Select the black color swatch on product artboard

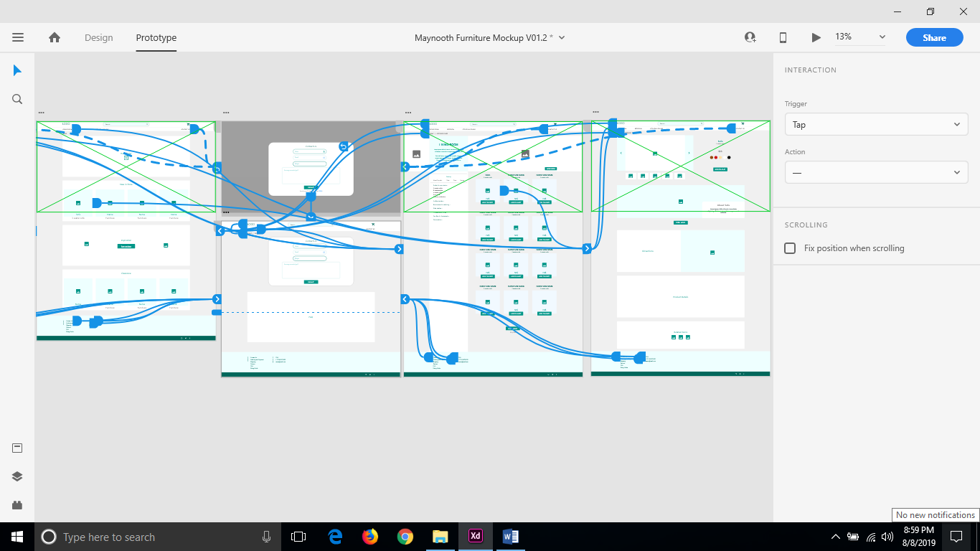pyautogui.click(x=729, y=157)
